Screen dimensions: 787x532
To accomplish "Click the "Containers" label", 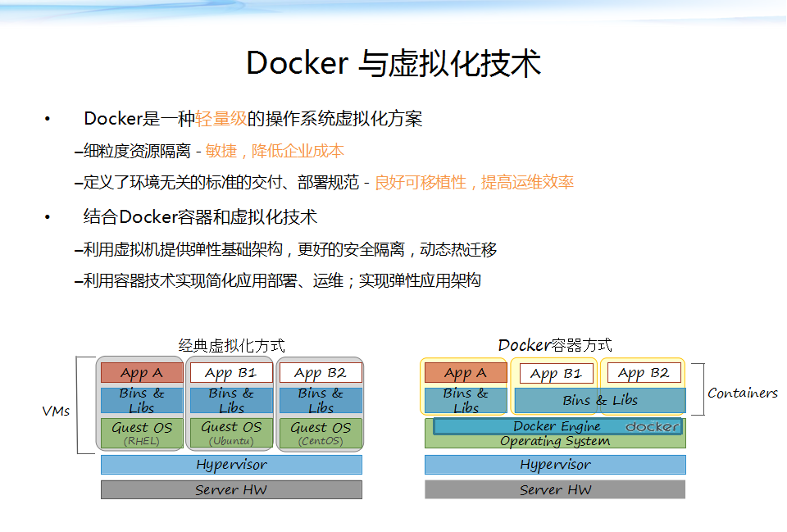I will point(743,393).
